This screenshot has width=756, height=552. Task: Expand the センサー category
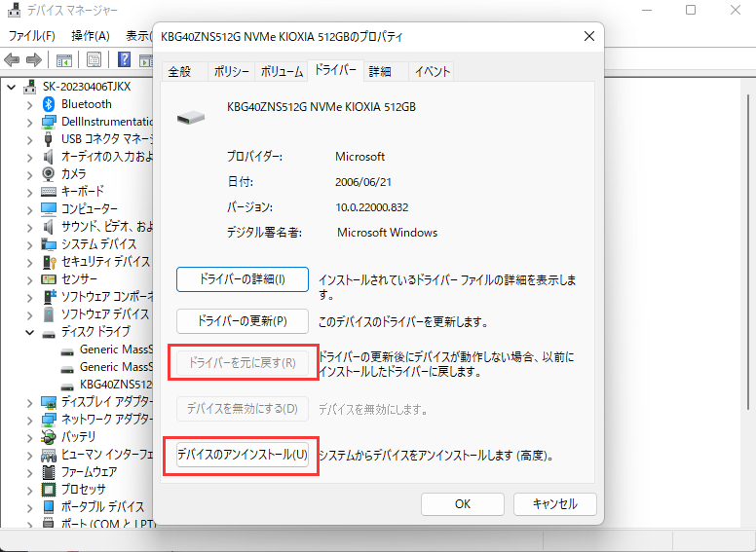pyautogui.click(x=30, y=279)
